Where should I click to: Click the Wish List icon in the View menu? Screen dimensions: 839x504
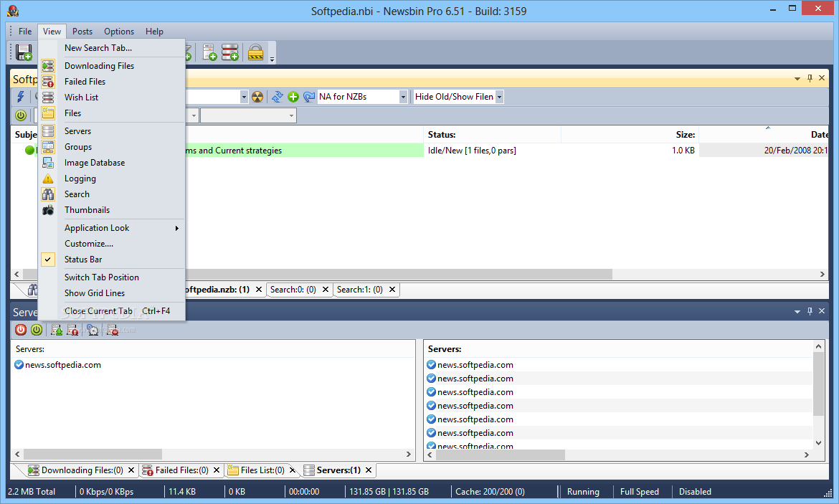coord(48,98)
